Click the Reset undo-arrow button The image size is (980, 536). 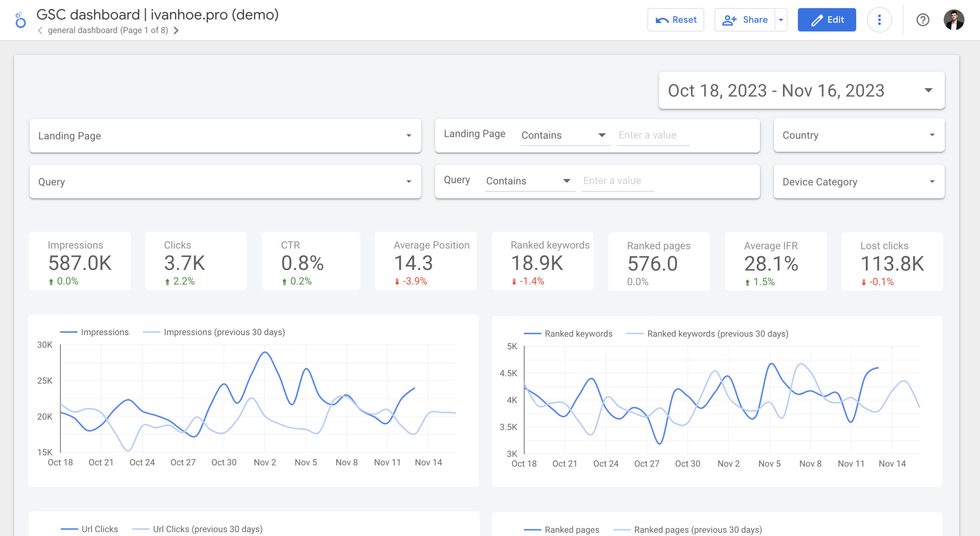pos(675,20)
